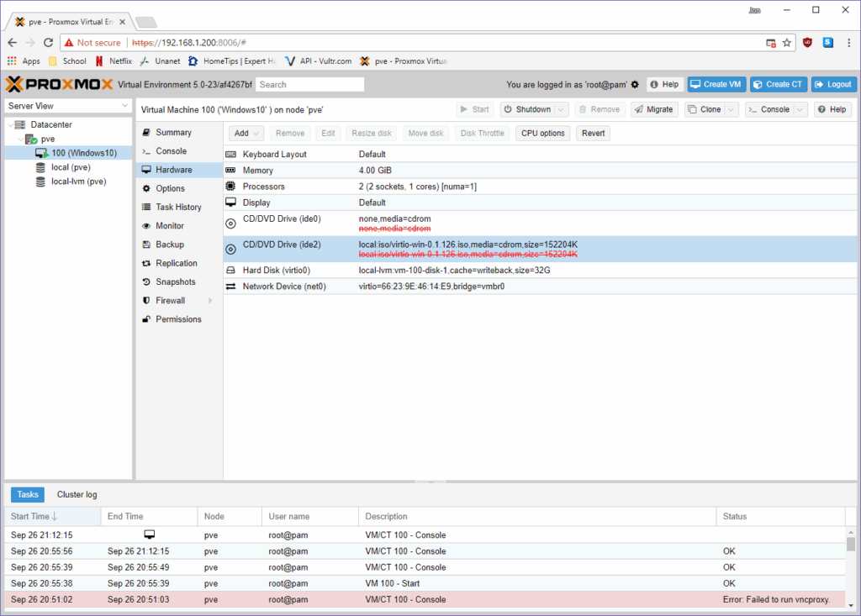This screenshot has height=616, width=861.
Task: Expand the Firewall submenu arrow
Action: 210,300
